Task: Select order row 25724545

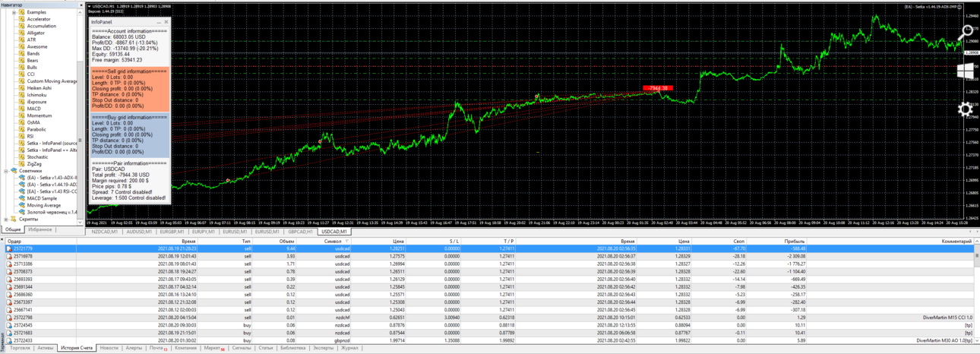Action: coord(490,324)
